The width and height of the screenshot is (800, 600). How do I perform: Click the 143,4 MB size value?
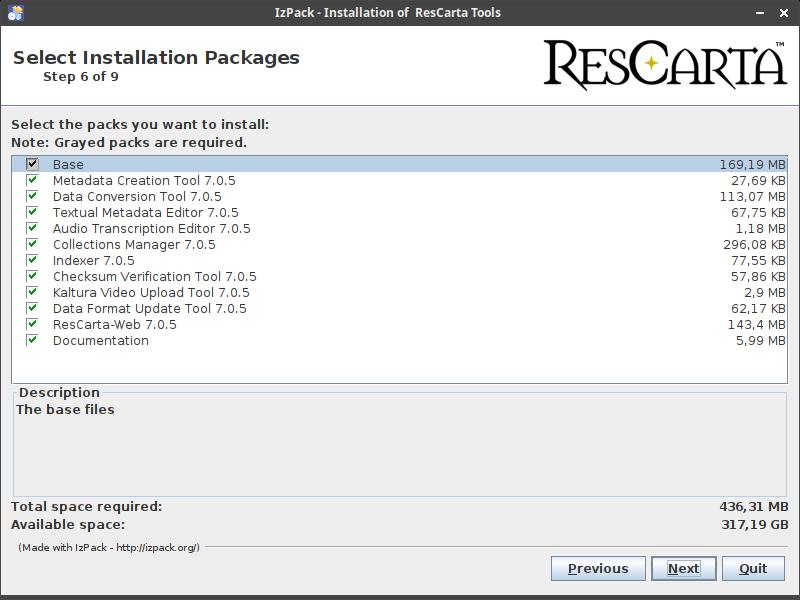[757, 324]
